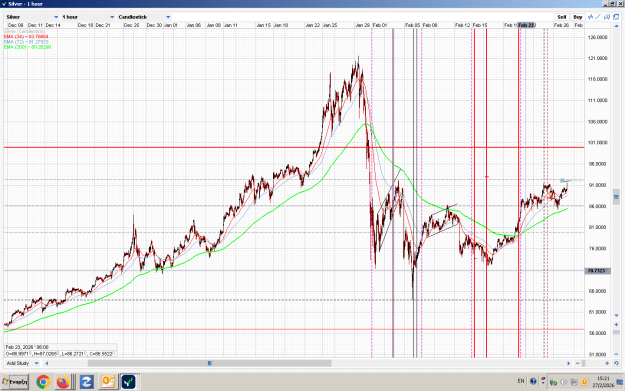This screenshot has height=391, width=625.
Task: Click the vertical zoom plus icon
Action: [616, 324]
